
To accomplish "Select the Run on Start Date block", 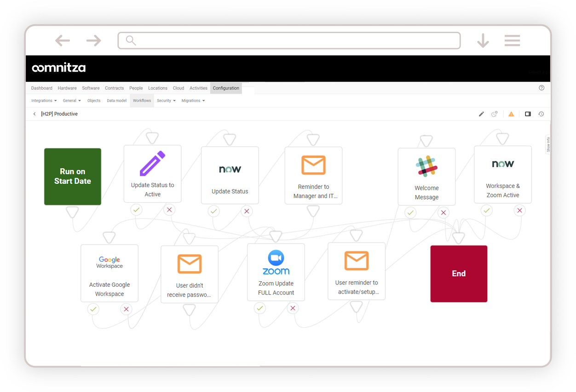I will point(73,176).
